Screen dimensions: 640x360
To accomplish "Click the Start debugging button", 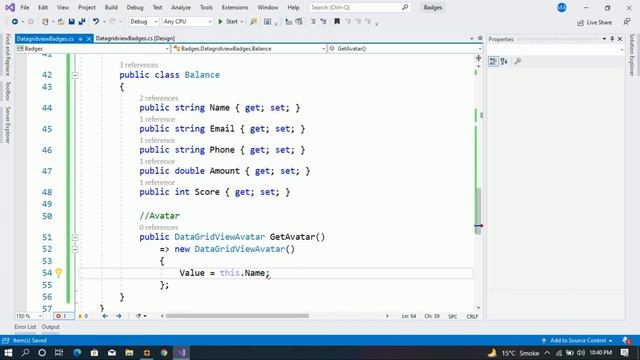I will click(x=228, y=22).
